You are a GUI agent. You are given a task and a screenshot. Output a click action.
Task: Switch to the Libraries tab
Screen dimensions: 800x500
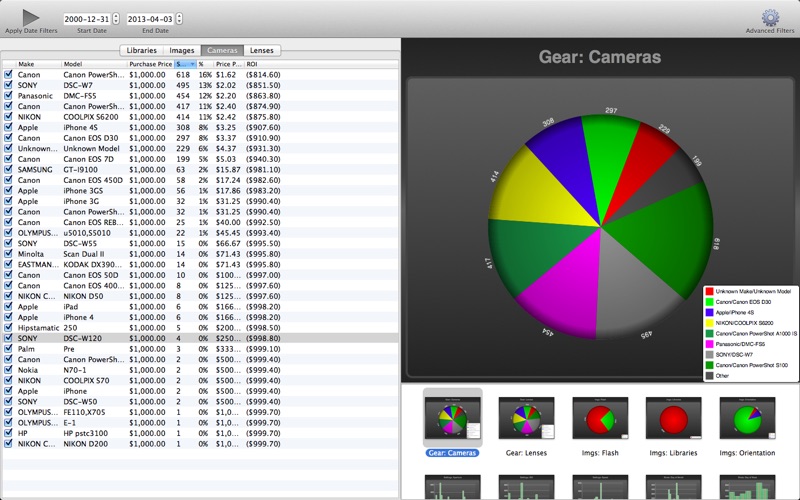coord(141,50)
